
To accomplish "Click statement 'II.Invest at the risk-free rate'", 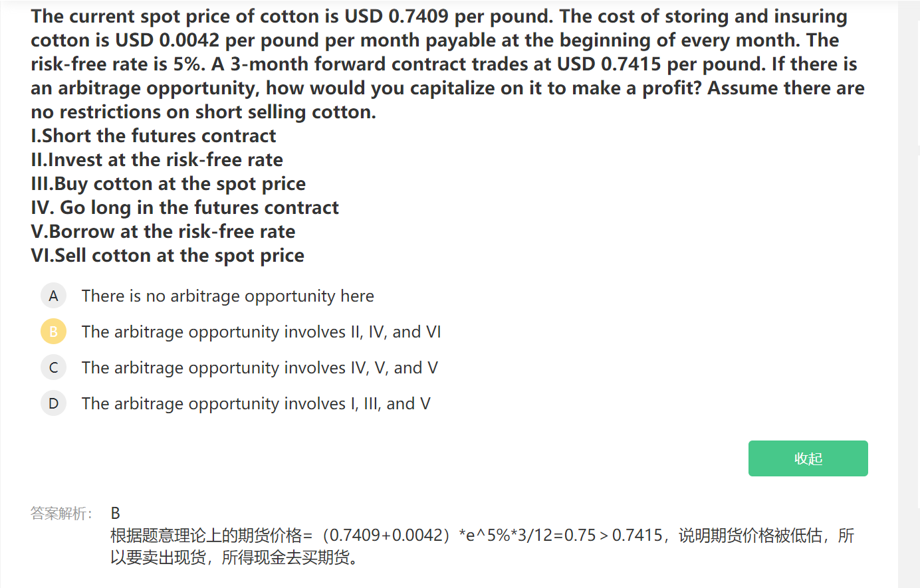I will (157, 159).
